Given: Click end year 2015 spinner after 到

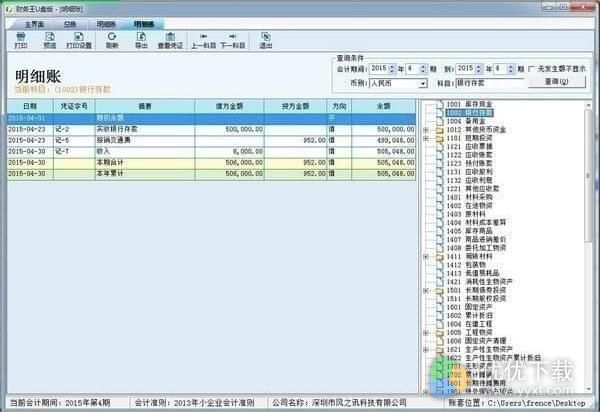Looking at the screenshot, I should pyautogui.click(x=479, y=69).
